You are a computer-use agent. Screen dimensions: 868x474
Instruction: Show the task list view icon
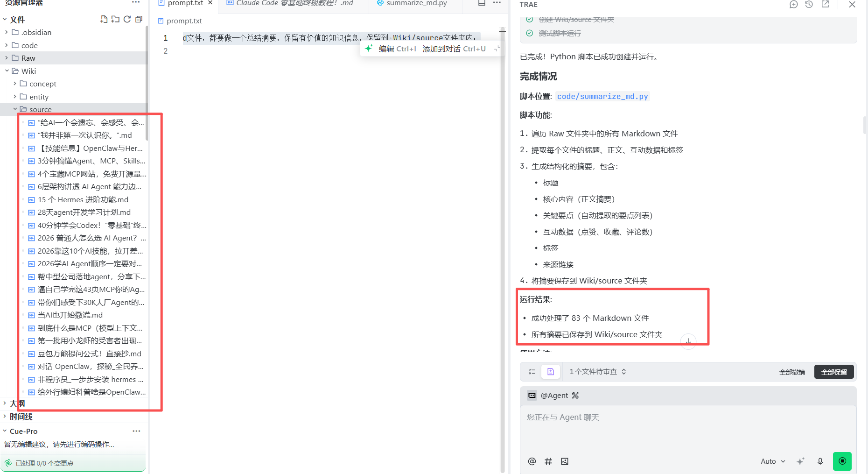pyautogui.click(x=532, y=372)
